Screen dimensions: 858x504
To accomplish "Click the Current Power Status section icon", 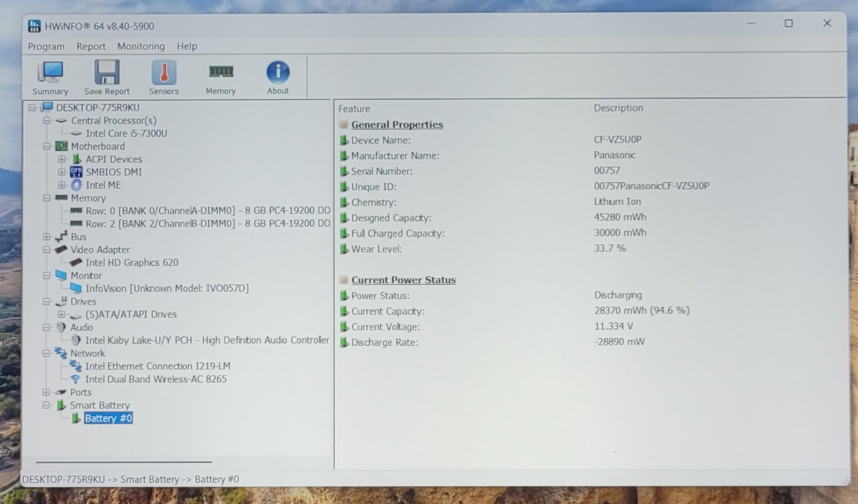I will point(344,280).
